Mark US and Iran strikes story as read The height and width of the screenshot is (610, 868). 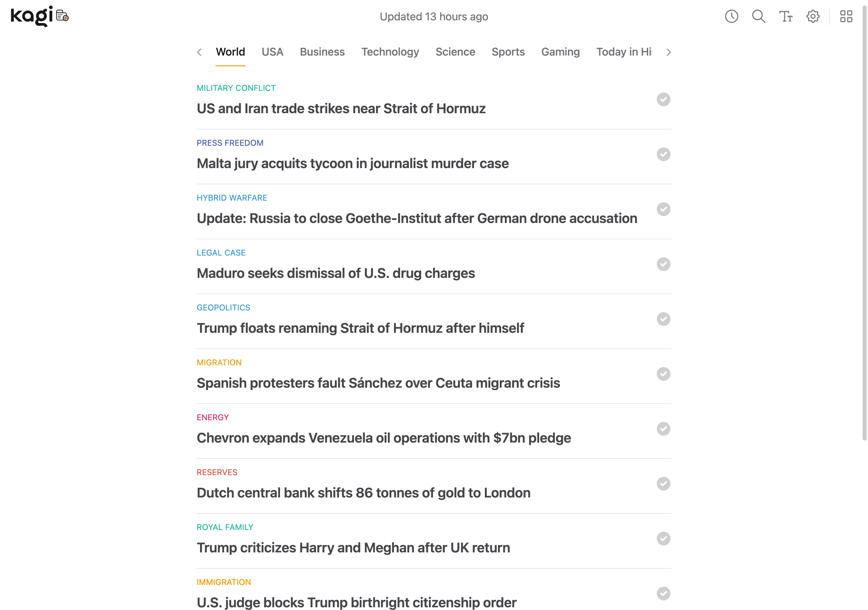(663, 99)
